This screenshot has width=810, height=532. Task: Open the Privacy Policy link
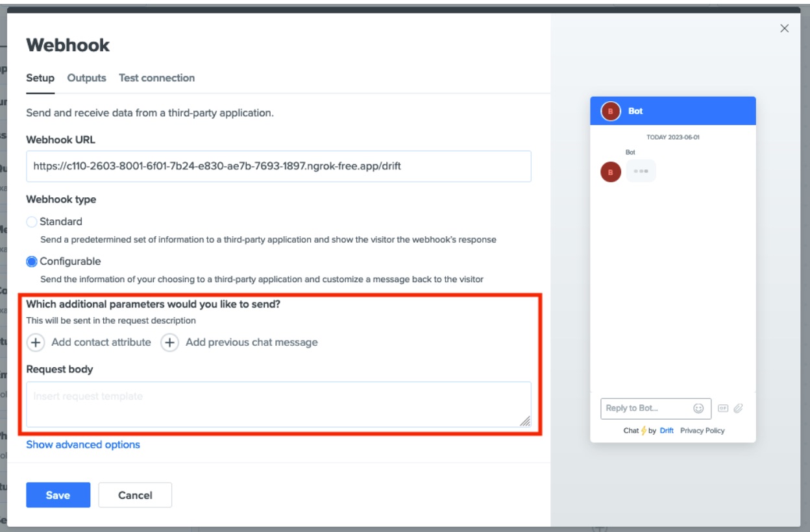coord(702,431)
